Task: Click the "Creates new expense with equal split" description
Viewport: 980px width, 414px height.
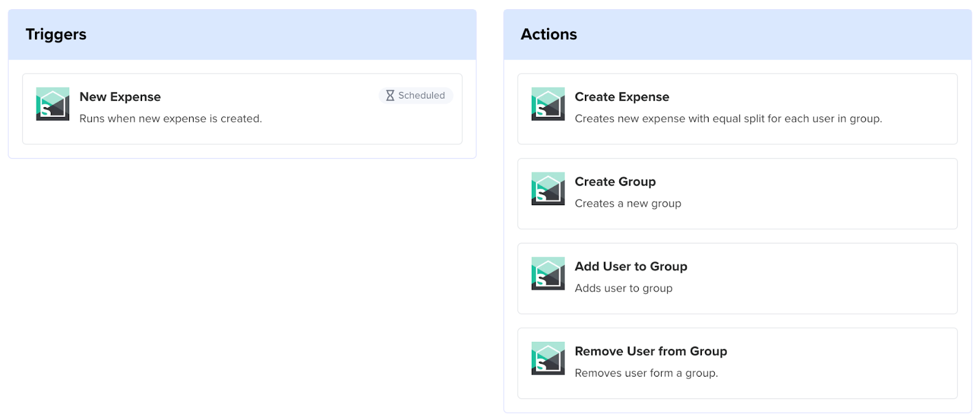Action: pyautogui.click(x=728, y=119)
